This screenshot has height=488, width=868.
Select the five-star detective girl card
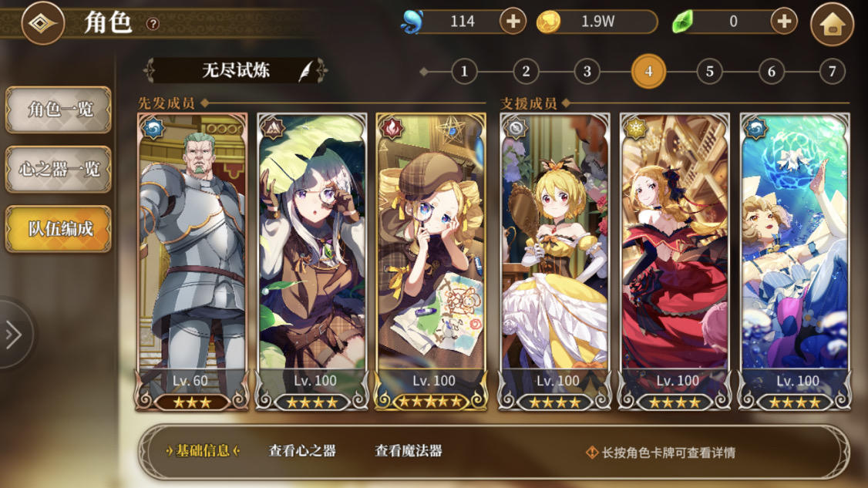(431, 262)
